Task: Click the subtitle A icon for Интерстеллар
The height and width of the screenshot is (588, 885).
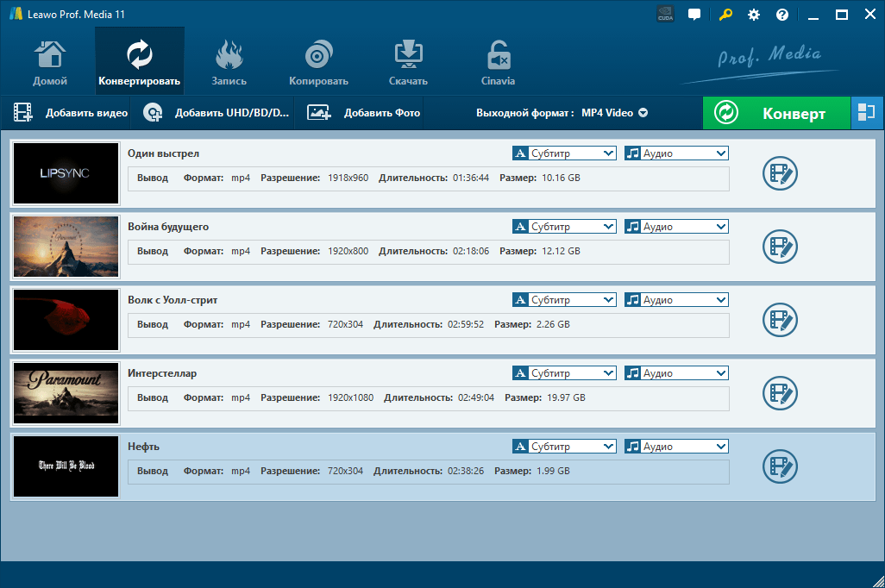Action: tap(520, 373)
